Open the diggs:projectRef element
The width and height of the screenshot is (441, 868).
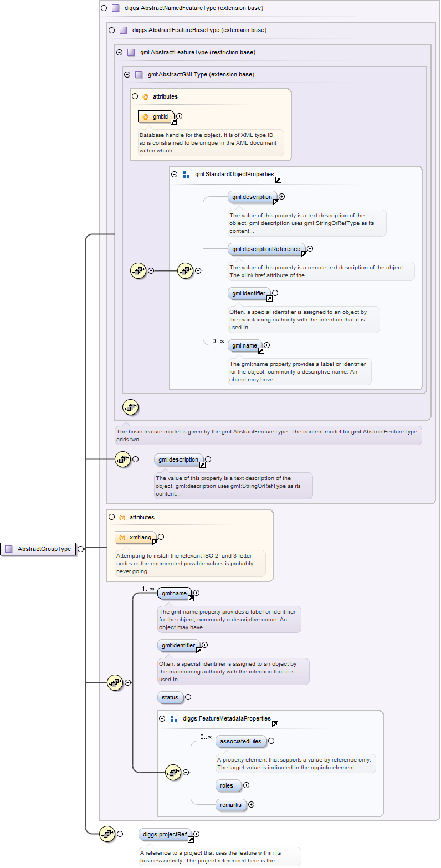pos(164,833)
